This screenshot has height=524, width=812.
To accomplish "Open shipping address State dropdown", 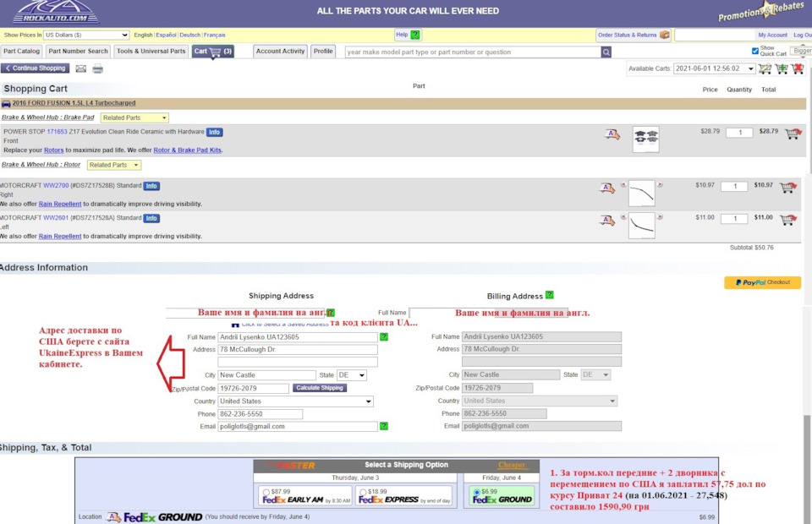I will 352,375.
